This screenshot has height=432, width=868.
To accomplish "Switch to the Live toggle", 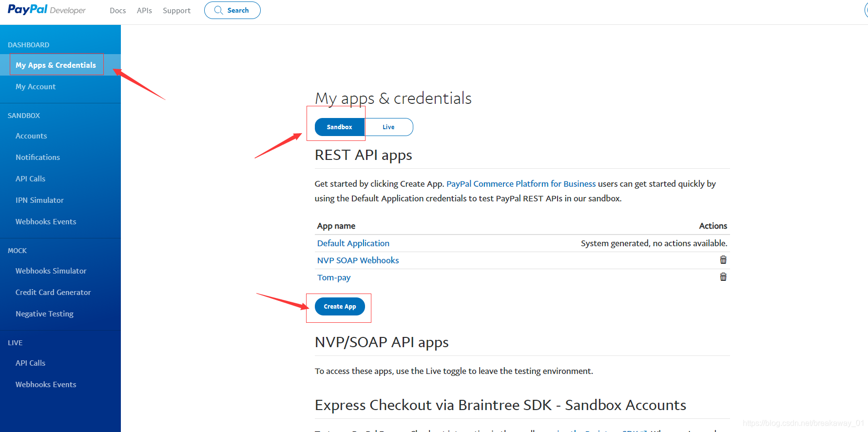I will pyautogui.click(x=388, y=127).
